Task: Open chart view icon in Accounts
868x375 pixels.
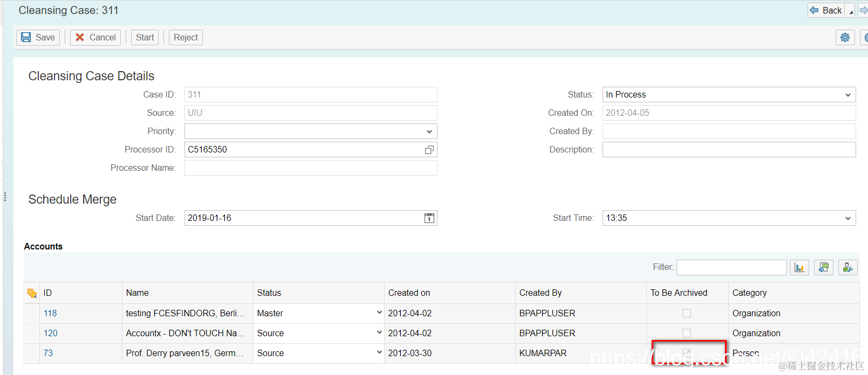Action: click(x=799, y=267)
